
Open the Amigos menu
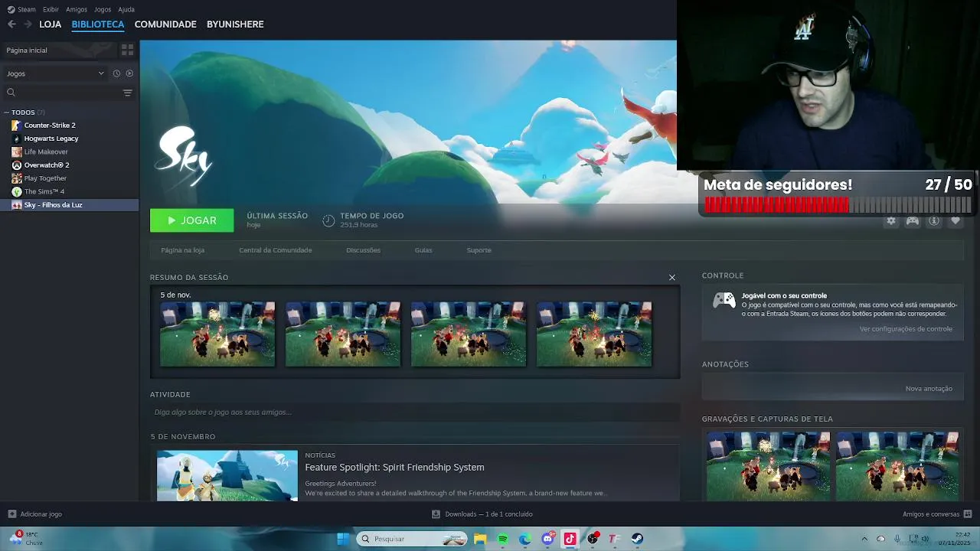click(x=77, y=9)
